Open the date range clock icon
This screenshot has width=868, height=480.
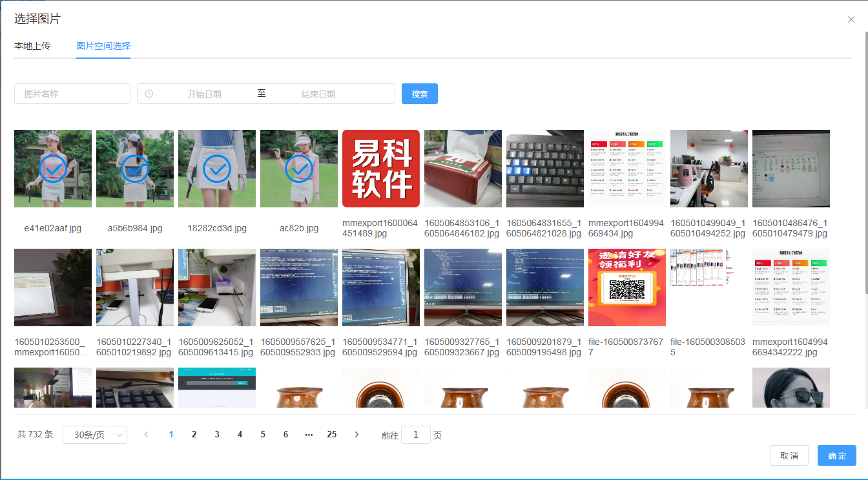(x=149, y=94)
